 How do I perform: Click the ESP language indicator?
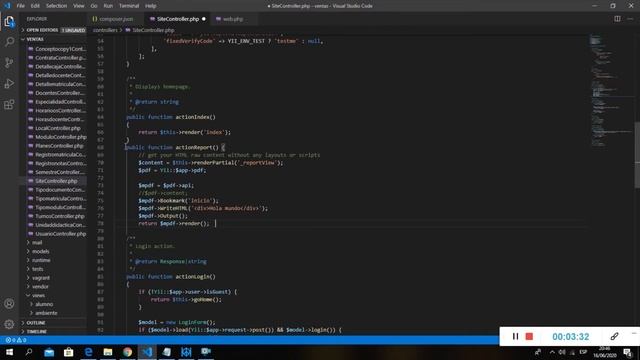click(x=583, y=352)
